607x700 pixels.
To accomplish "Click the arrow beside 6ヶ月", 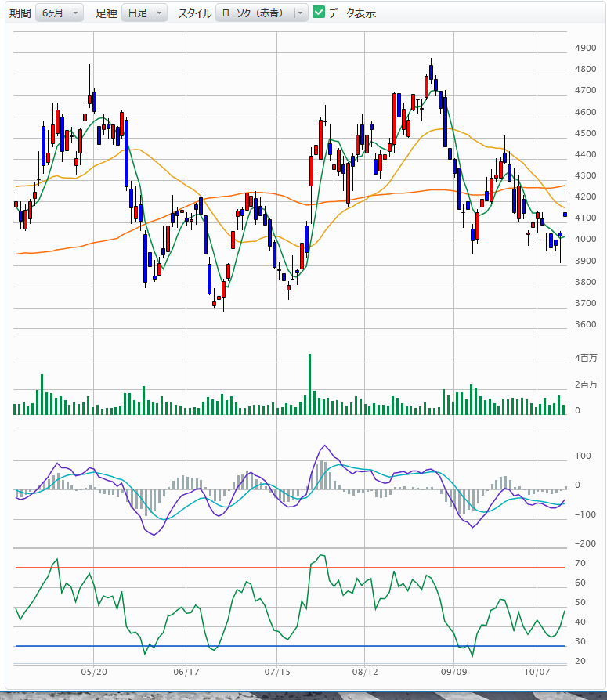I will pyautogui.click(x=75, y=13).
